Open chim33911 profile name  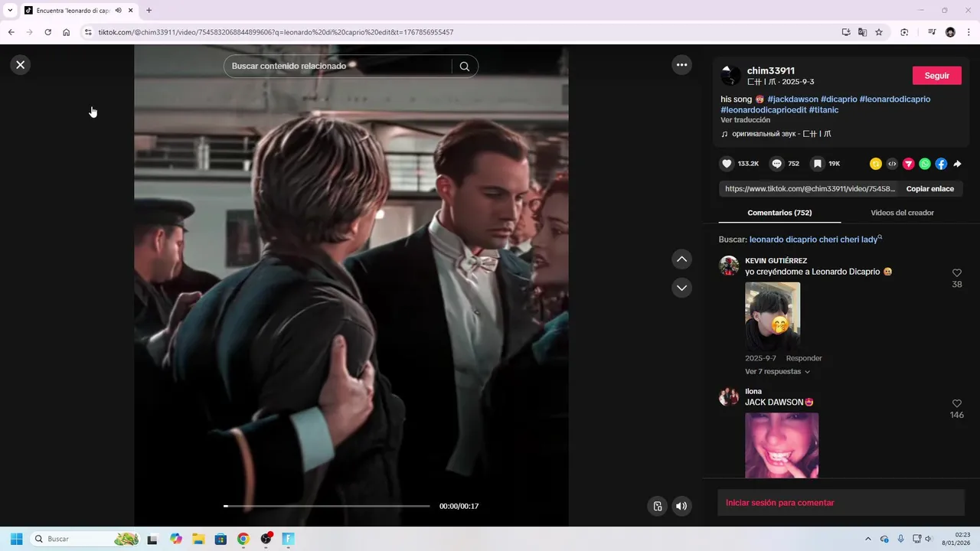pyautogui.click(x=771, y=70)
